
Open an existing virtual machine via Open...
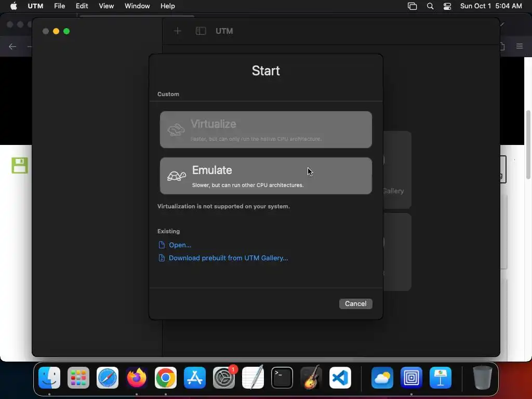[x=180, y=245]
